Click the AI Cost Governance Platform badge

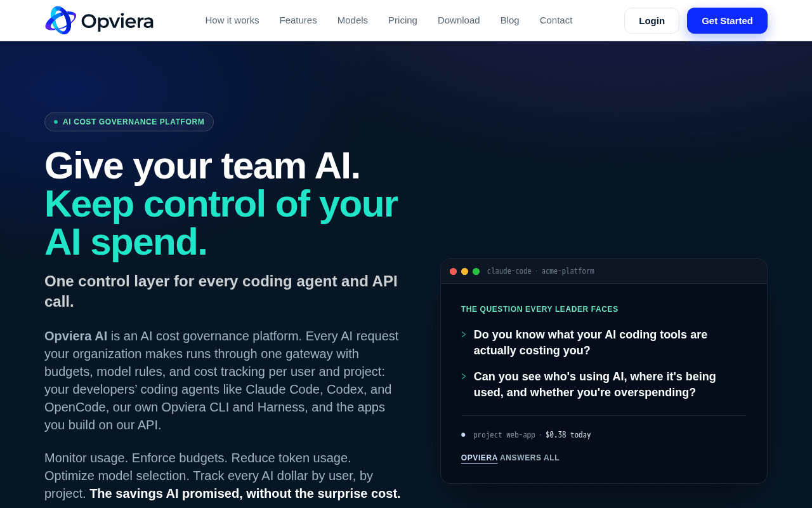pos(129,122)
